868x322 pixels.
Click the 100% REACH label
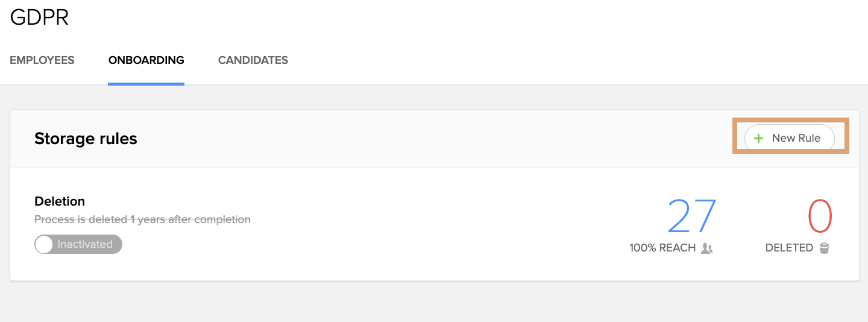point(662,248)
